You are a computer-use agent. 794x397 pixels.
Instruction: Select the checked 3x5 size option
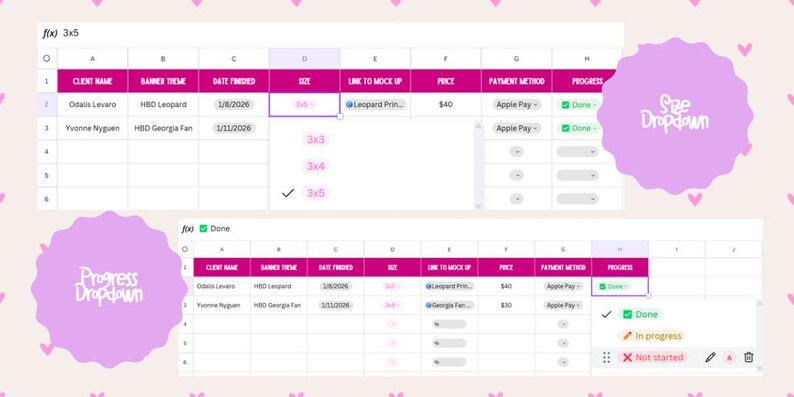315,193
